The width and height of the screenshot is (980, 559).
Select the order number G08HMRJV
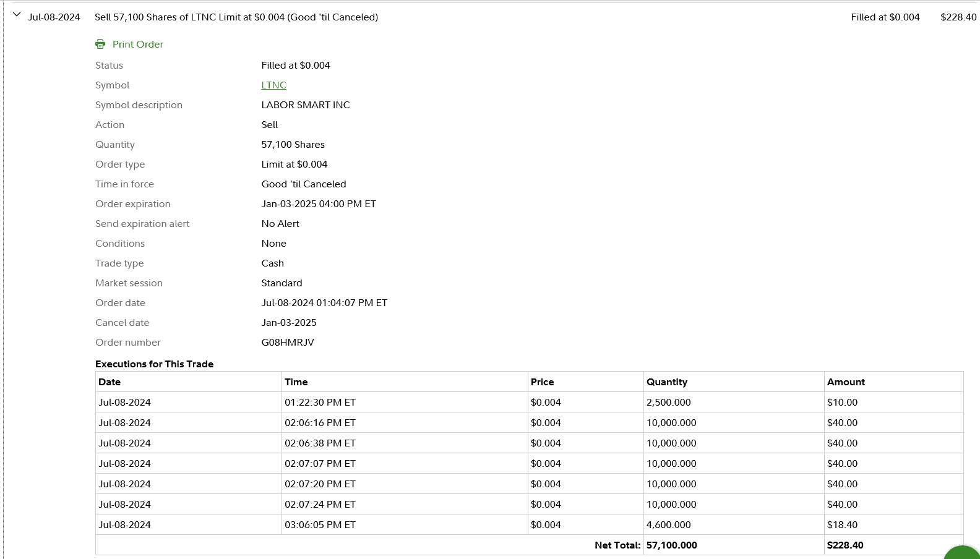click(288, 343)
